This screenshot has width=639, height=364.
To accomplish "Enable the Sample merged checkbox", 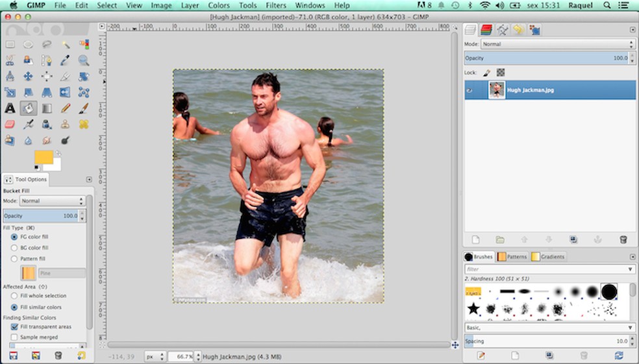I will coord(14,337).
